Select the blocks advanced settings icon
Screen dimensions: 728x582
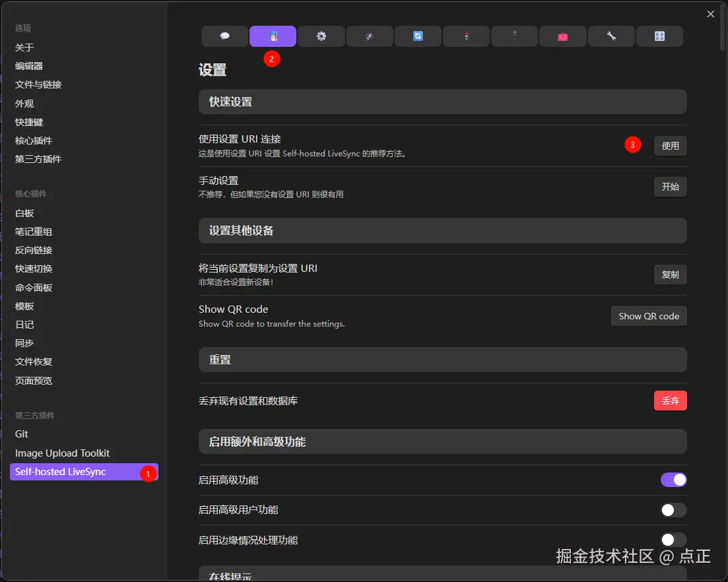(x=659, y=36)
